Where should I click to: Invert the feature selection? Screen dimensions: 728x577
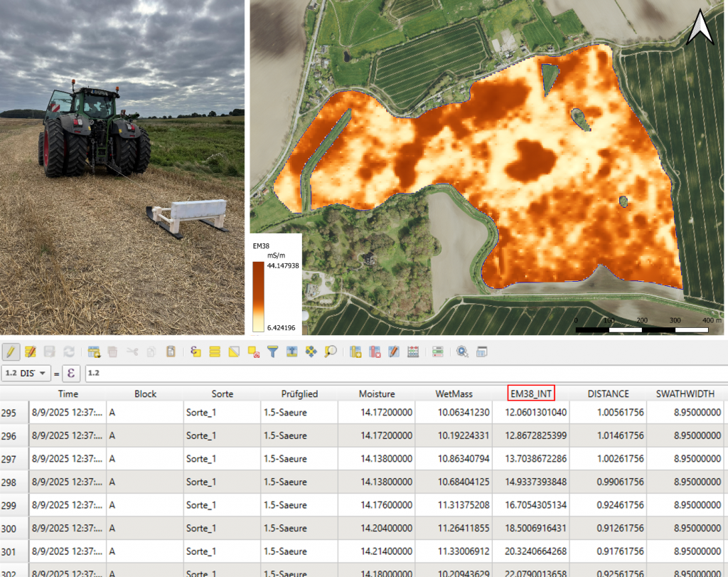click(x=235, y=351)
